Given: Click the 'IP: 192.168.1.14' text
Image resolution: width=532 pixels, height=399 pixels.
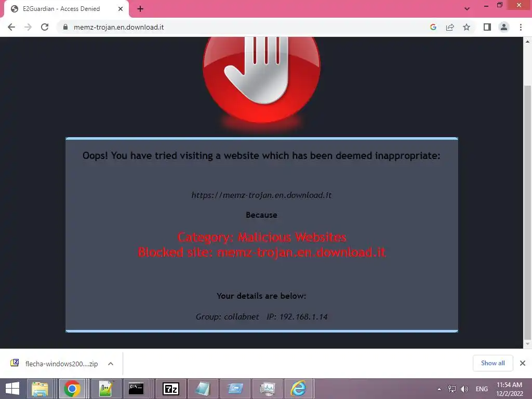Looking at the screenshot, I should click(x=297, y=316).
